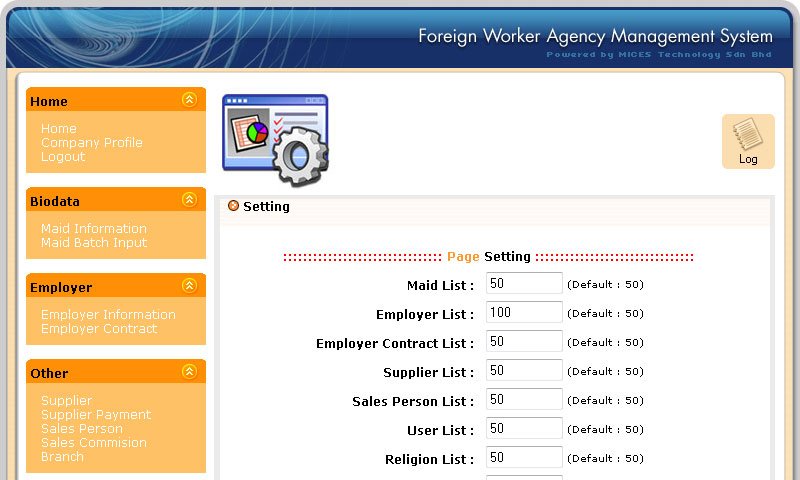Select the Supplier List input box
This screenshot has height=480, width=800.
[524, 371]
